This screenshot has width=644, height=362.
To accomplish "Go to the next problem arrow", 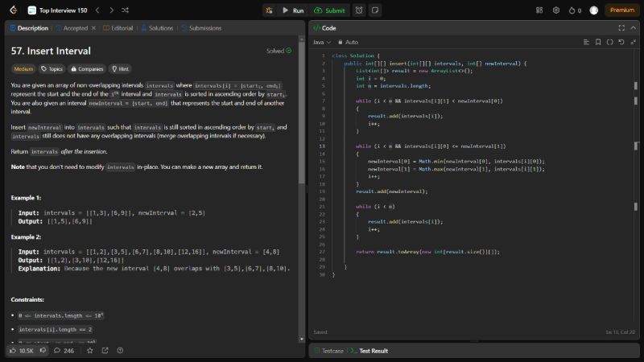I will (x=111, y=10).
